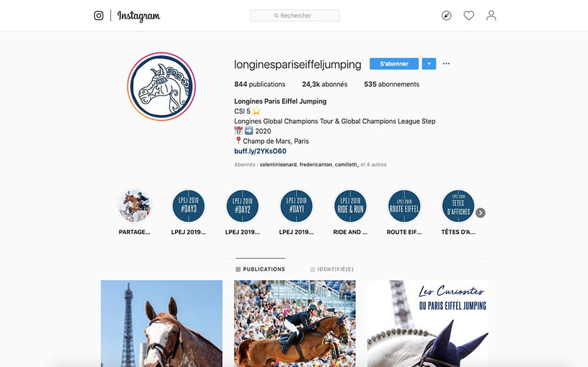The image size is (588, 367).
Task: Switch to the Publications tab
Action: (x=260, y=269)
